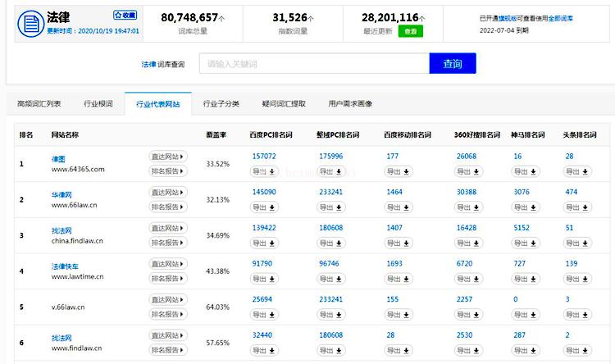Image resolution: width=615 pixels, height=364 pixels.
Task: Export 百度移动排名词 for v.66law.cn row
Action: (x=399, y=316)
